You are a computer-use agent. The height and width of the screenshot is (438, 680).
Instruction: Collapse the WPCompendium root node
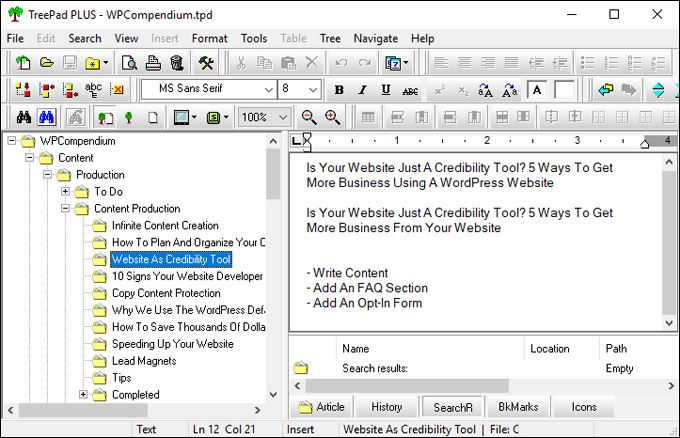tap(12, 141)
